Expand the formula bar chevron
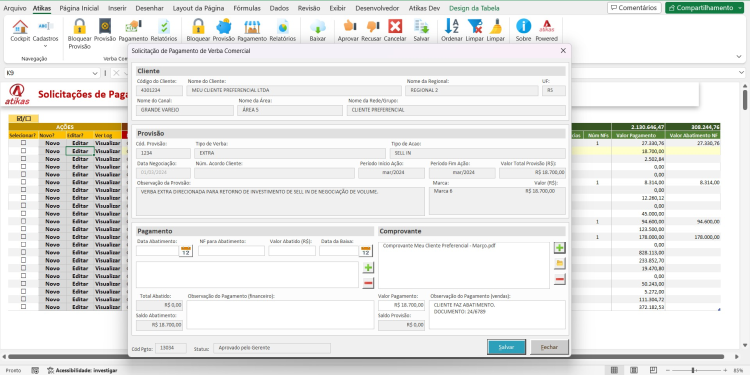Image resolution: width=750 pixels, height=375 pixels. click(x=741, y=73)
